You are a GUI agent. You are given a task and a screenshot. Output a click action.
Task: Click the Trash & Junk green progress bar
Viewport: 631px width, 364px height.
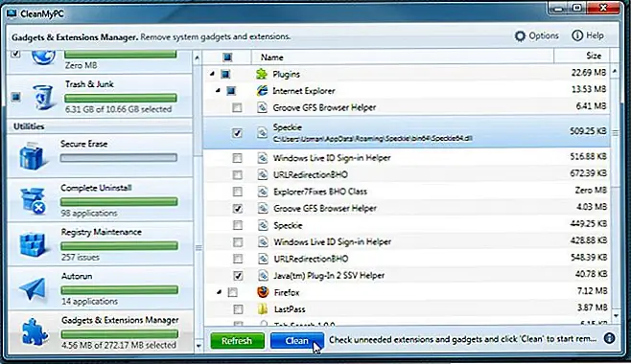(120, 98)
